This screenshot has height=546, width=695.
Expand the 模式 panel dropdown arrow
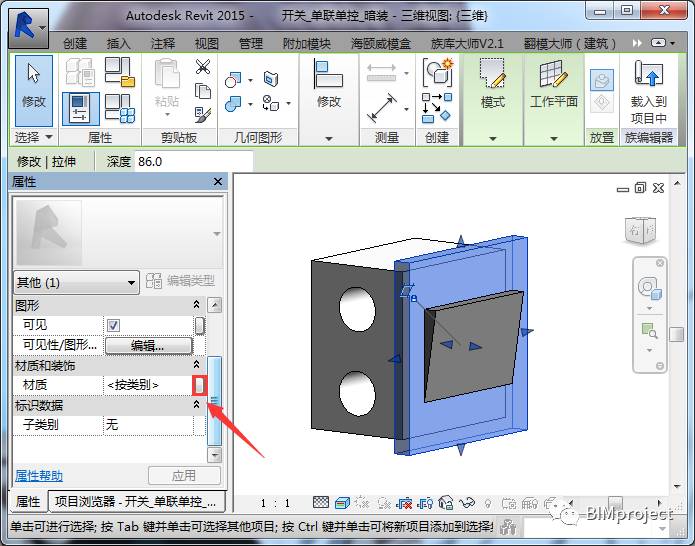tap(493, 139)
